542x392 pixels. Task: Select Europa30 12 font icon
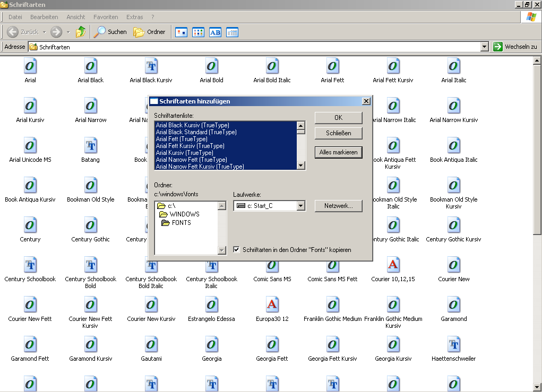pos(272,304)
